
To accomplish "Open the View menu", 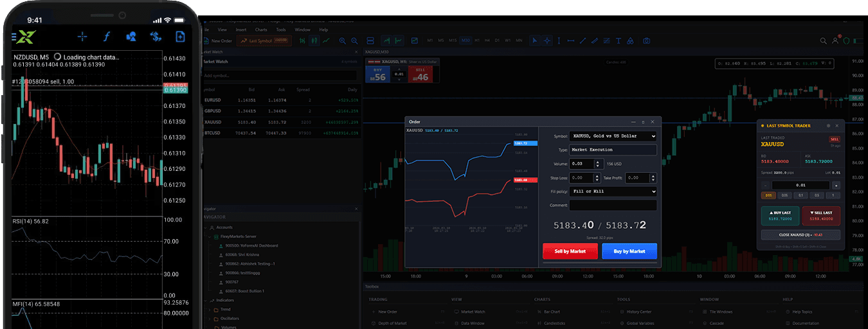I will [222, 30].
